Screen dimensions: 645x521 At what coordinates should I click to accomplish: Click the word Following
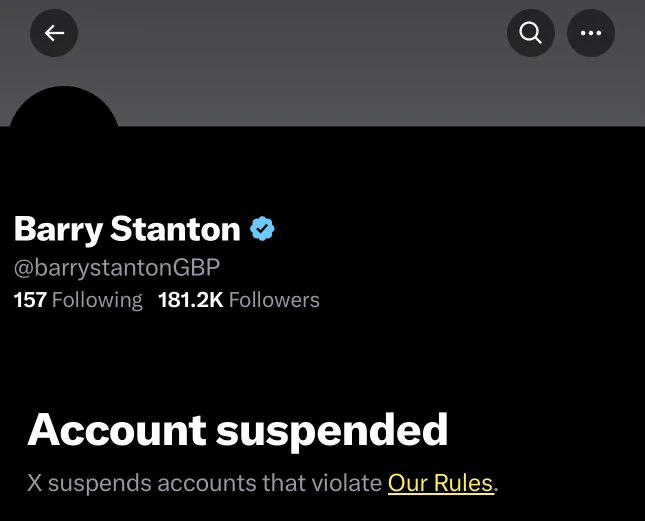click(x=97, y=300)
